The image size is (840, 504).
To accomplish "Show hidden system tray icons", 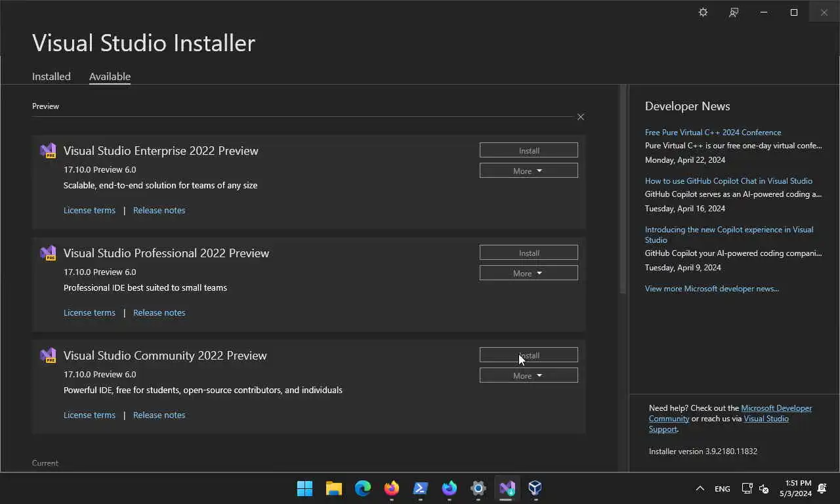I will pyautogui.click(x=700, y=488).
